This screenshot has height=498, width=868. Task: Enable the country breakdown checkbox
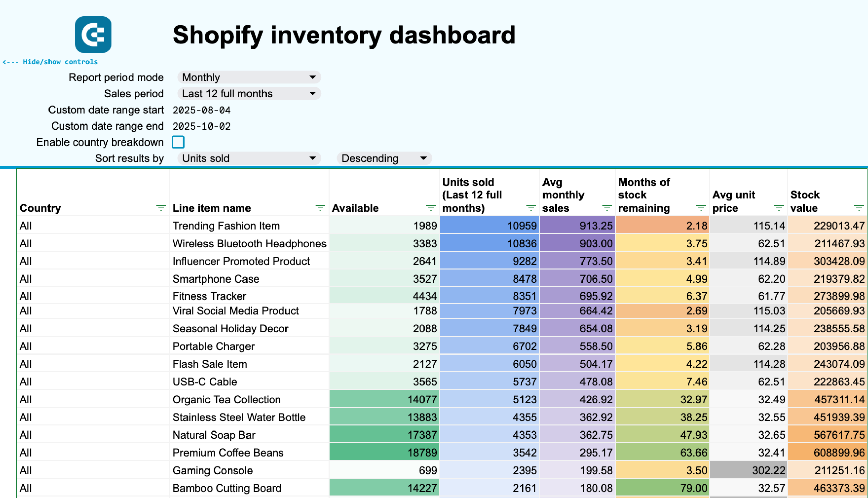pos(178,142)
